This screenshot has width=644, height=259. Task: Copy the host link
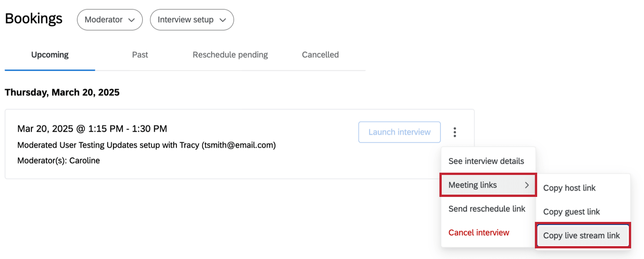coord(569,188)
